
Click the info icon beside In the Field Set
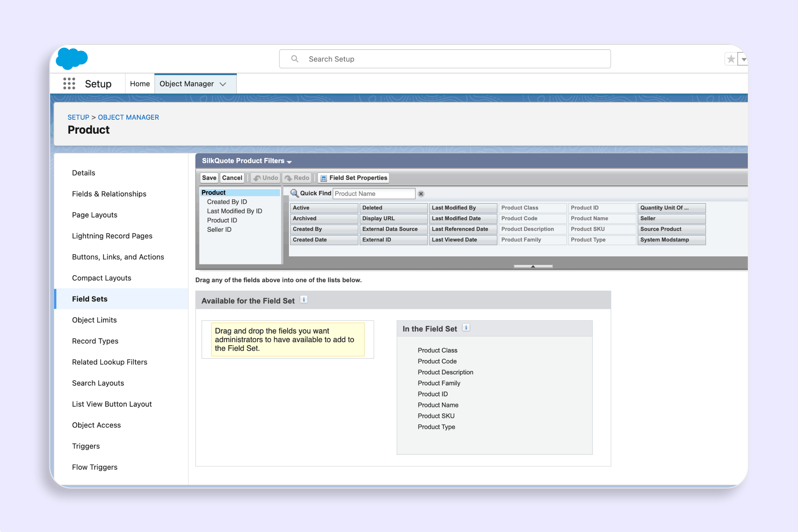click(466, 328)
